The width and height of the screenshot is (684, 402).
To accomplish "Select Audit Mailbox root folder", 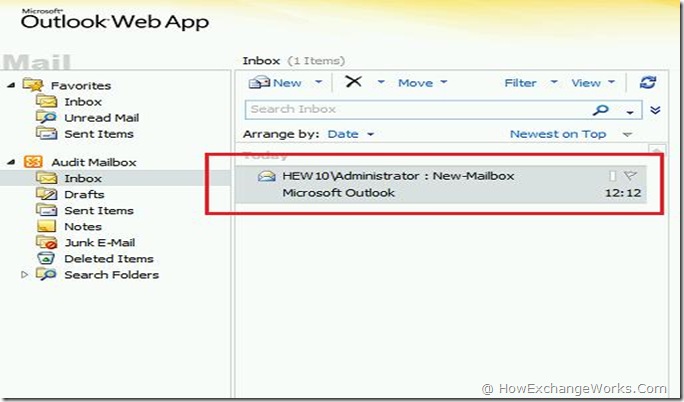I will (x=94, y=162).
